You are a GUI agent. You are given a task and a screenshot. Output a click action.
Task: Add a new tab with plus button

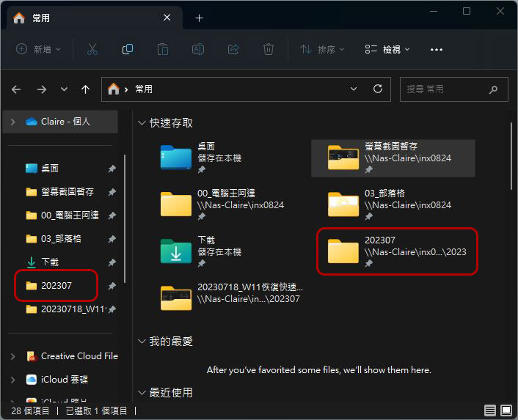coord(199,18)
